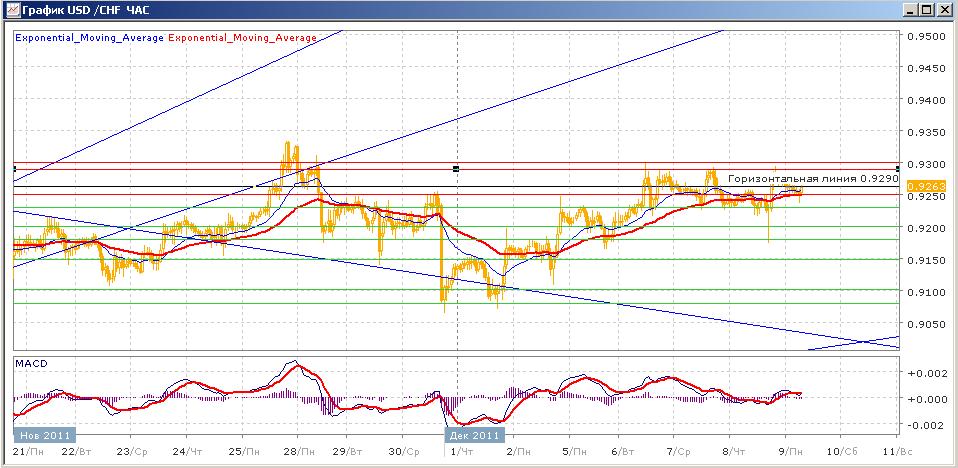
Task: Click MACD axis label +0.000
Action: tap(927, 399)
